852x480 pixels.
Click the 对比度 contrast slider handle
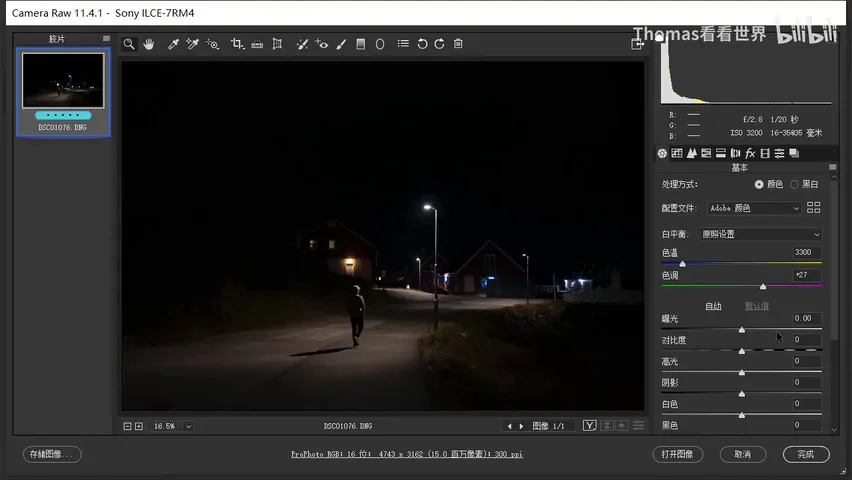pos(742,351)
